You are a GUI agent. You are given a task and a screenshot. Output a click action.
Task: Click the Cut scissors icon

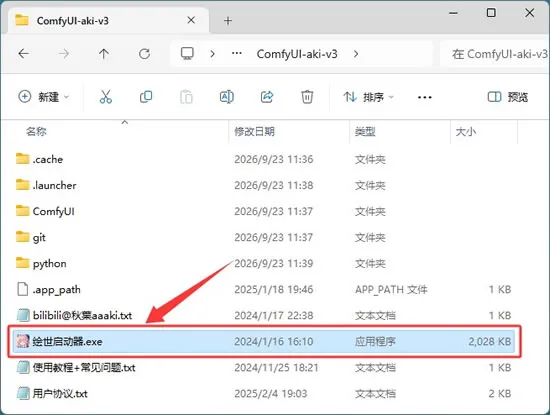[x=106, y=97]
